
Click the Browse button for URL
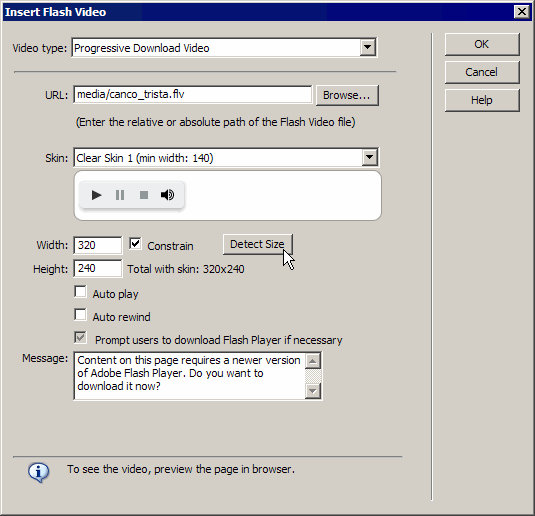[347, 95]
